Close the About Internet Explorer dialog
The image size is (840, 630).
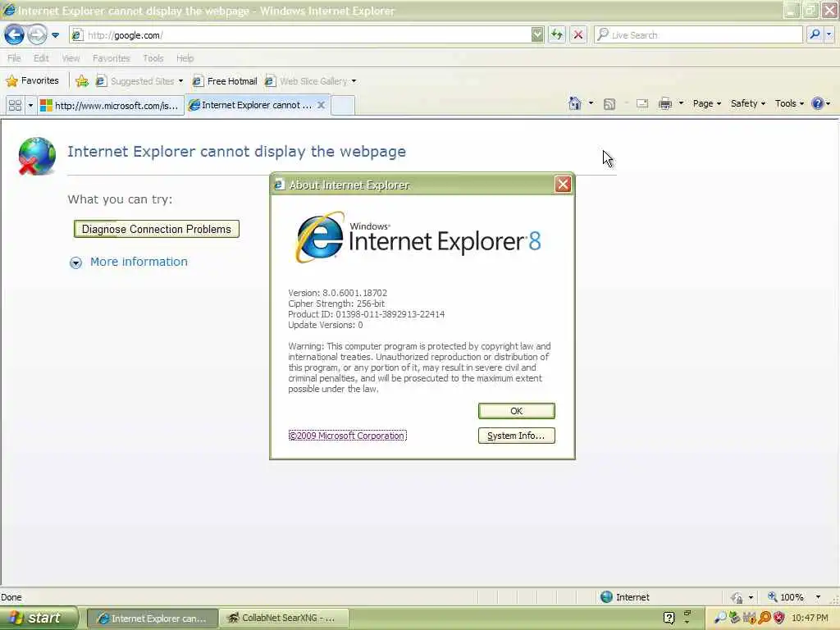pos(563,185)
